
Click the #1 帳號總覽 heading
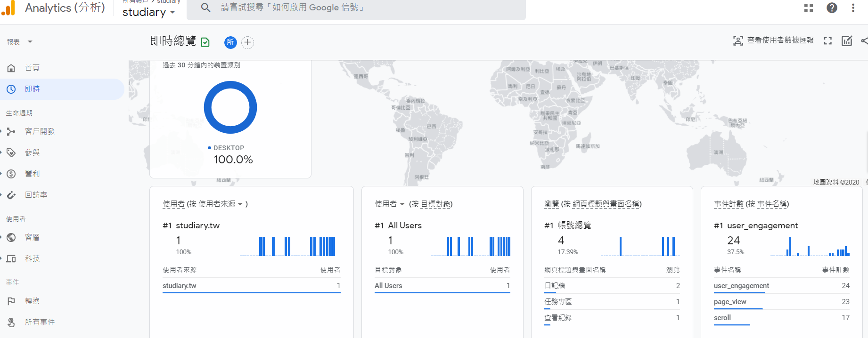pos(568,225)
